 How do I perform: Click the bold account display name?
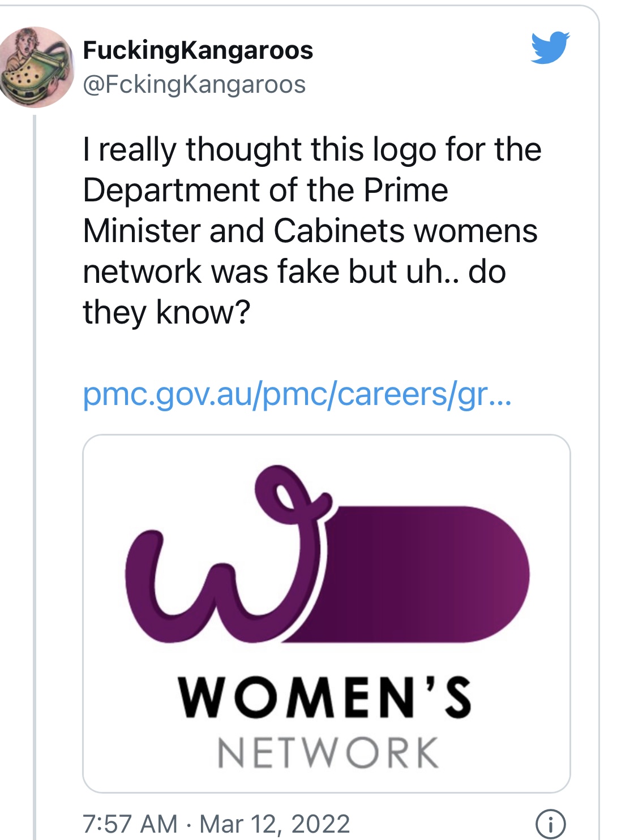click(x=198, y=50)
